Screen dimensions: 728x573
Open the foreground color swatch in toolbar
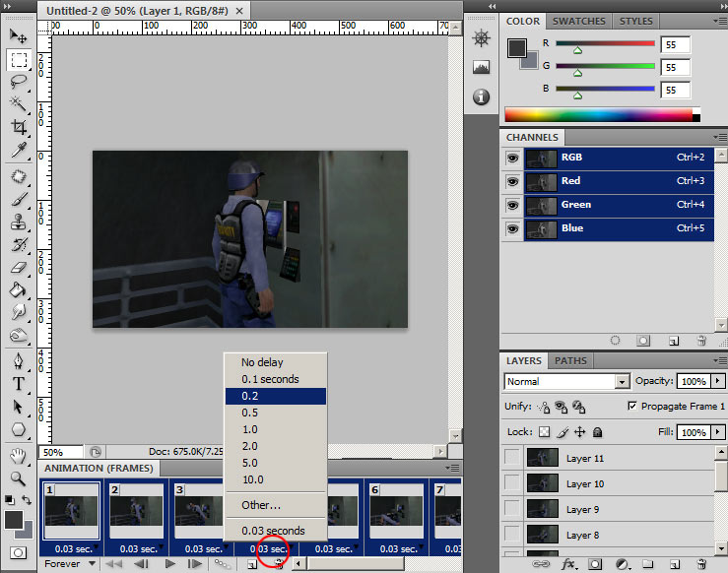14,520
